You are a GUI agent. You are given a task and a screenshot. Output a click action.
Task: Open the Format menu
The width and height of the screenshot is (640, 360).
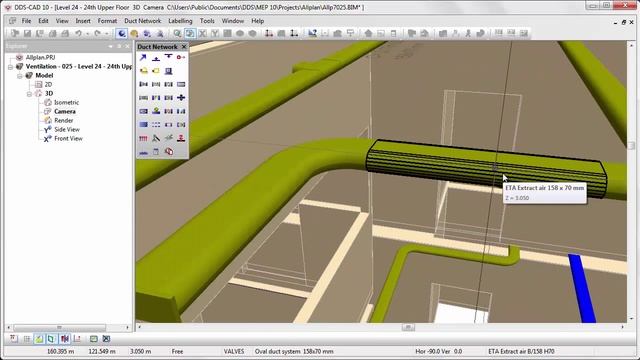(107, 21)
